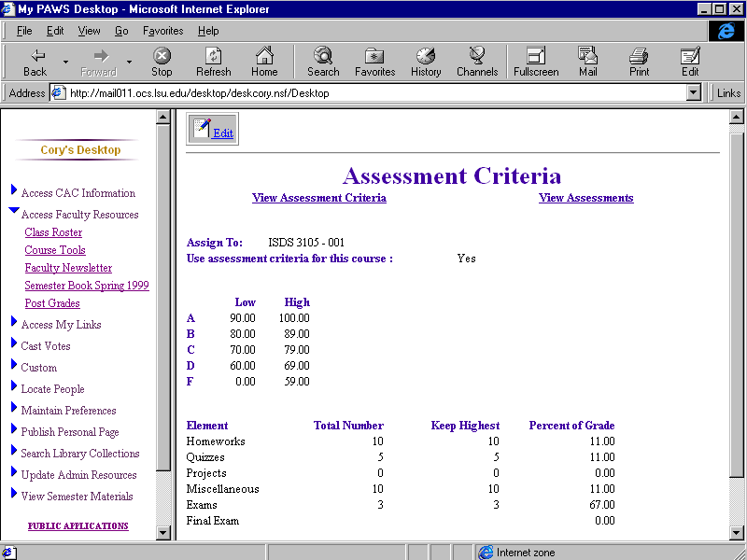
Task: Click View Assessment Criteria link
Action: click(319, 198)
